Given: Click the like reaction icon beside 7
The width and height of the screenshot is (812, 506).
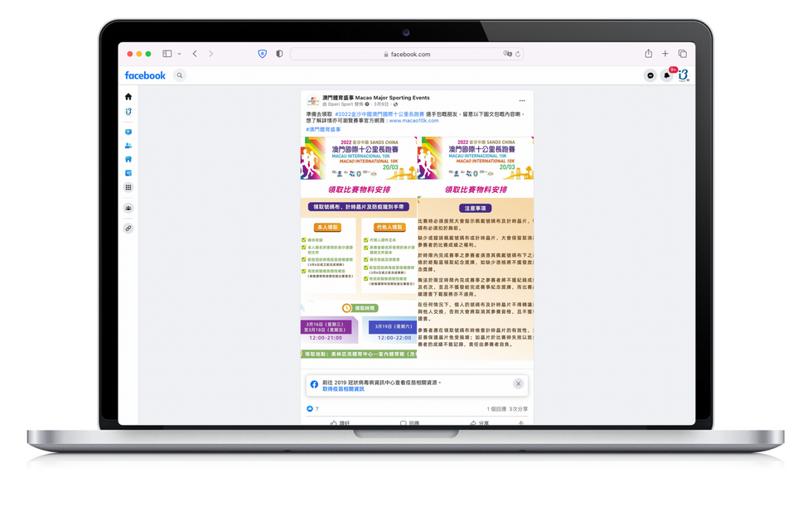Looking at the screenshot, I should (x=310, y=409).
